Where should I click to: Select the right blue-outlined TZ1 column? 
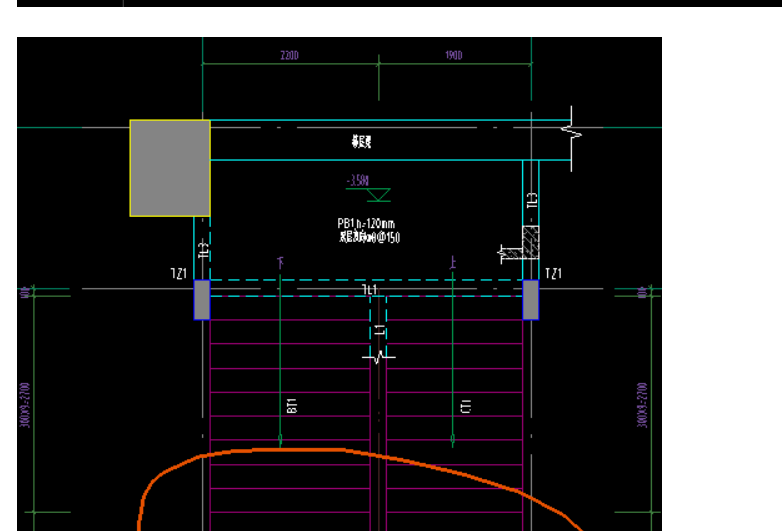(x=531, y=300)
